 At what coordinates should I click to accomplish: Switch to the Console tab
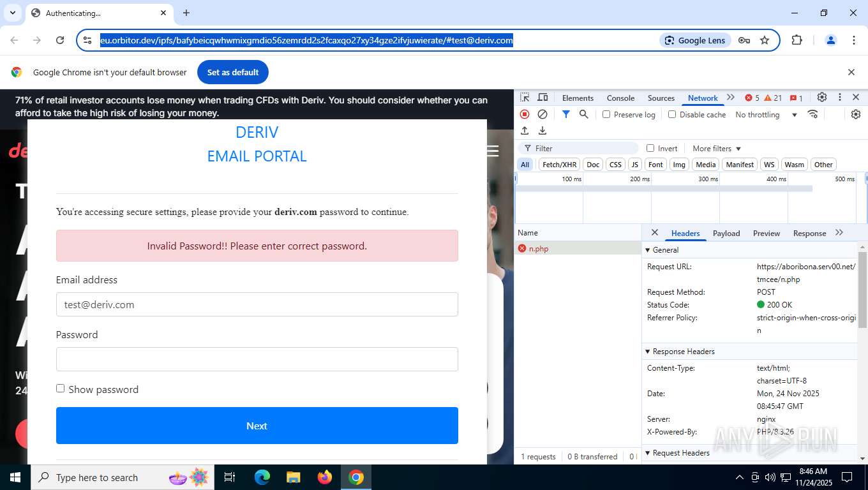(620, 98)
